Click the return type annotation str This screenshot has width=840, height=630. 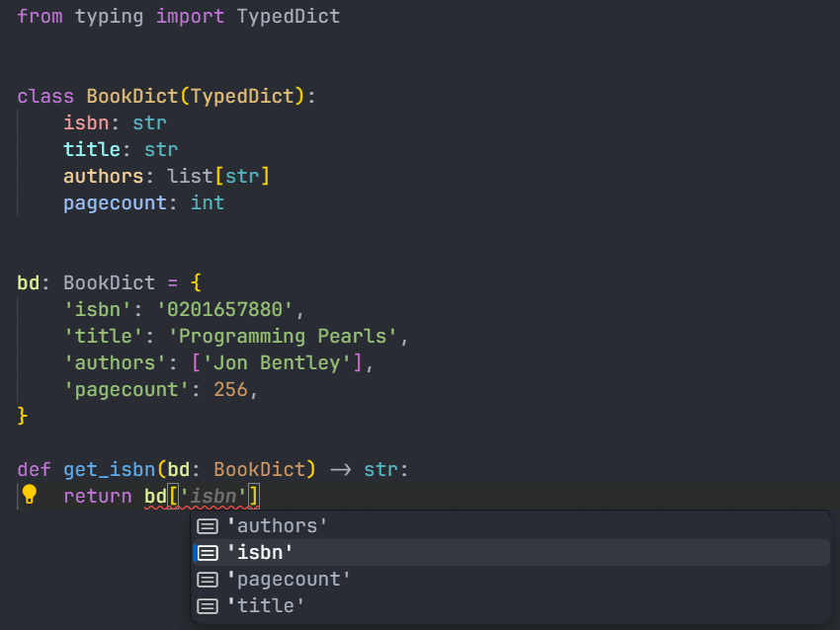[x=380, y=469]
